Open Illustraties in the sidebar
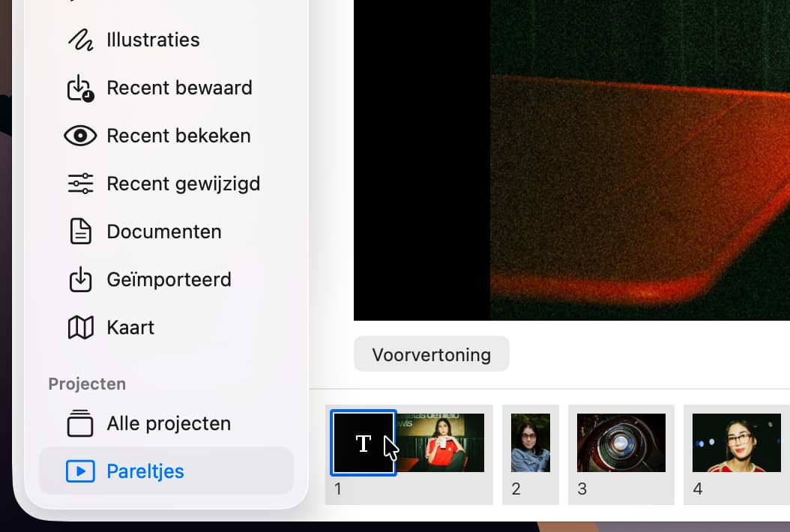This screenshot has width=790, height=532. (166, 40)
